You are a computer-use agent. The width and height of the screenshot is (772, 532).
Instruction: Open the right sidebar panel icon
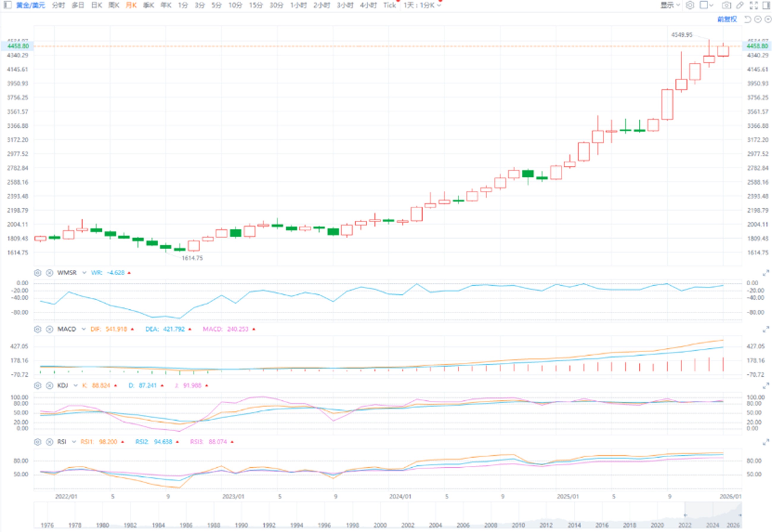coord(765,5)
